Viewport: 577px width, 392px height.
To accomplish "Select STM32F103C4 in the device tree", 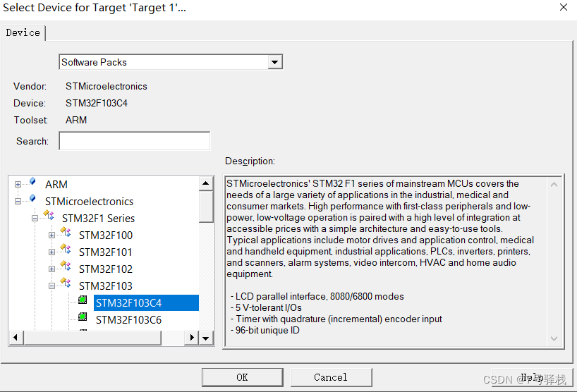I will 146,302.
